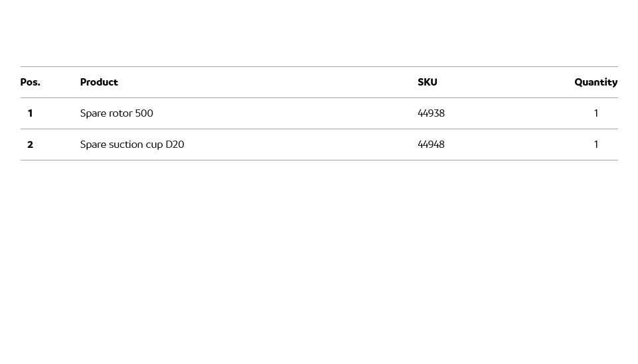
Task: Open the Spare suction cup D20 product
Action: 131,145
